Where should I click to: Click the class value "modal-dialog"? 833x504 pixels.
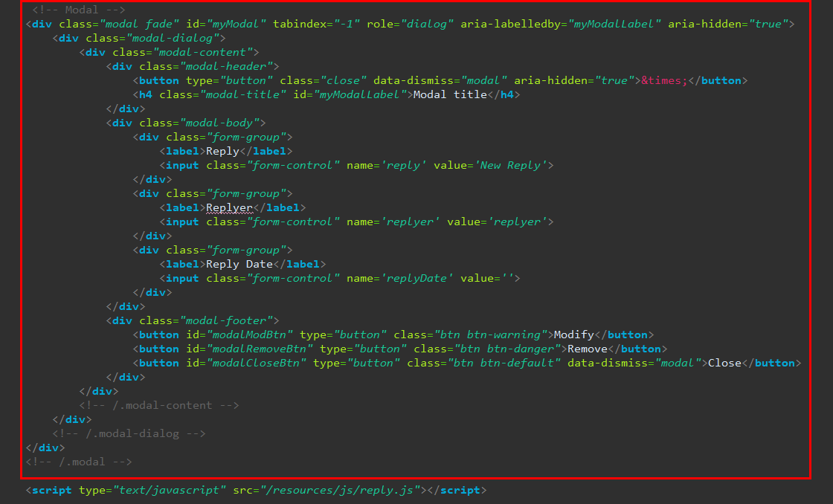coord(172,38)
